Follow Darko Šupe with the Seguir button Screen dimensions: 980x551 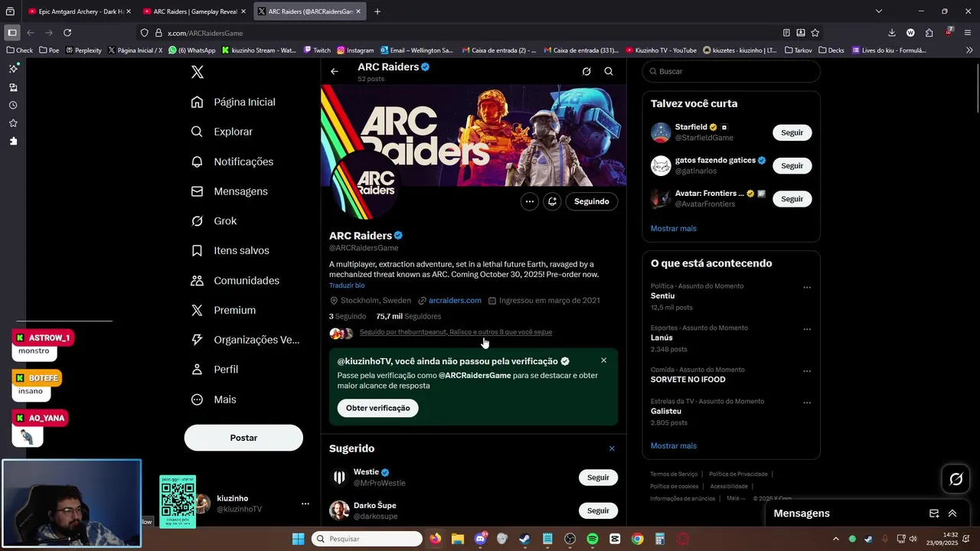pos(598,510)
